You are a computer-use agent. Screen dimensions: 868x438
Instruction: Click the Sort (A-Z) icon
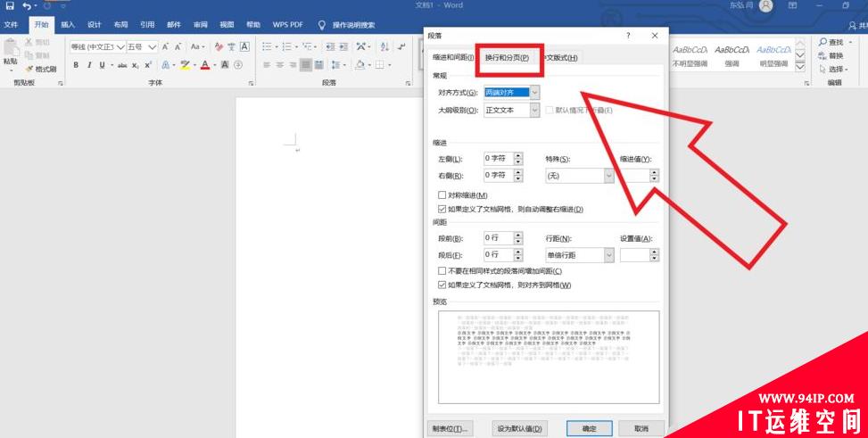point(384,47)
